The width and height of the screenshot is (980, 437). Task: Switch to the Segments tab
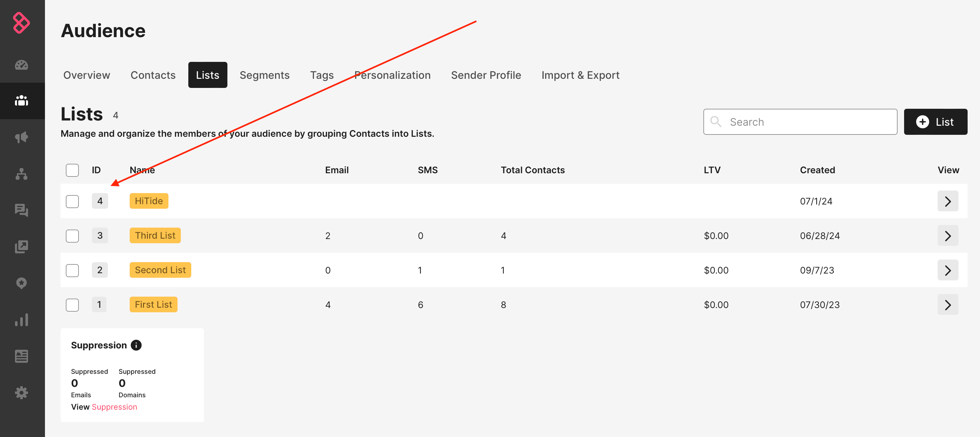click(x=264, y=75)
